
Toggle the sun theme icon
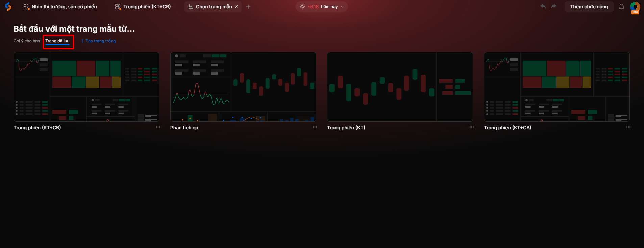click(x=302, y=7)
